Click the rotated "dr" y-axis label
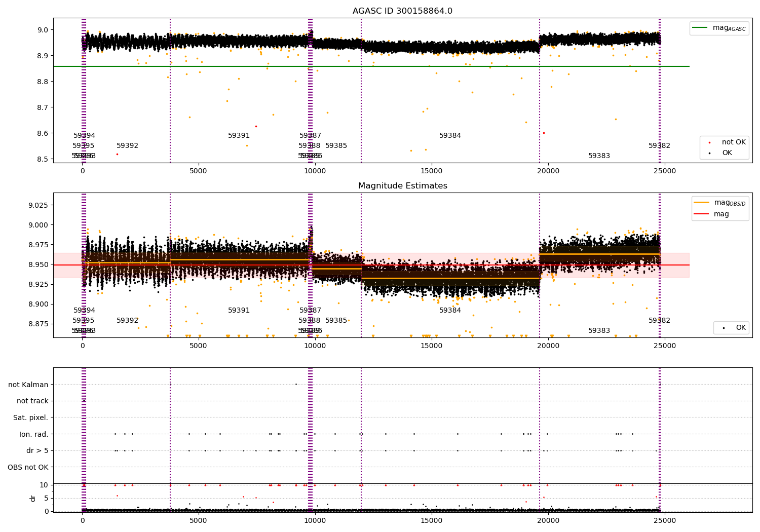 pyautogui.click(x=33, y=498)
